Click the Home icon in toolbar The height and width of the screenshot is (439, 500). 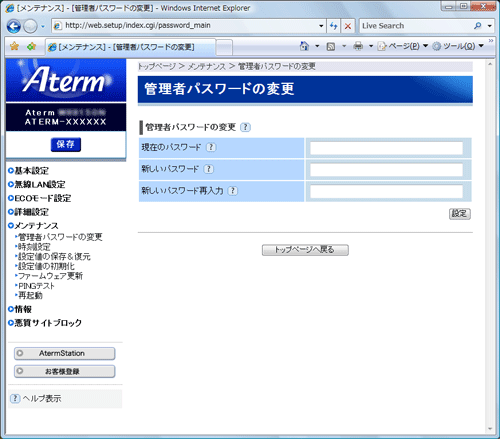pyautogui.click(x=304, y=46)
